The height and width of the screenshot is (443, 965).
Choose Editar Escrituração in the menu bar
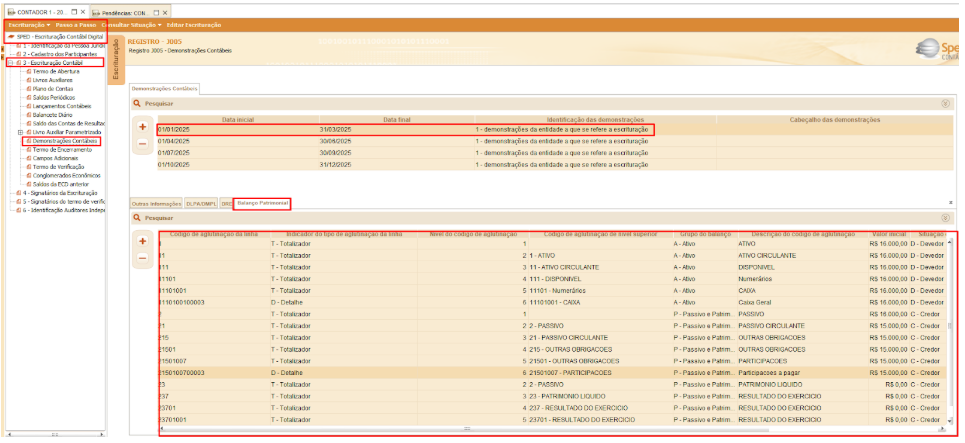click(194, 25)
